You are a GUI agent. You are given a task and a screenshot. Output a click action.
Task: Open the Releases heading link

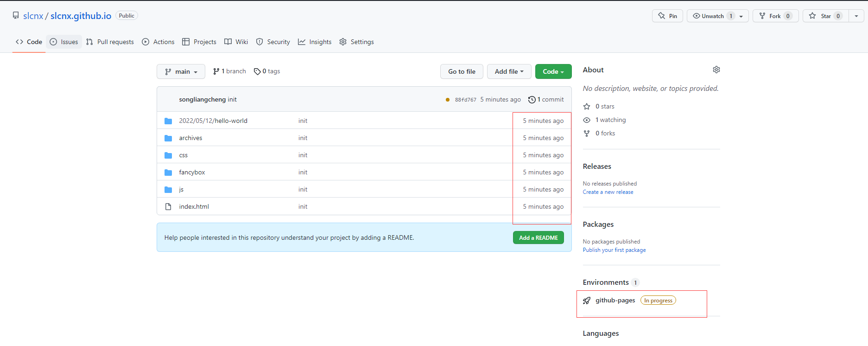[x=597, y=166]
